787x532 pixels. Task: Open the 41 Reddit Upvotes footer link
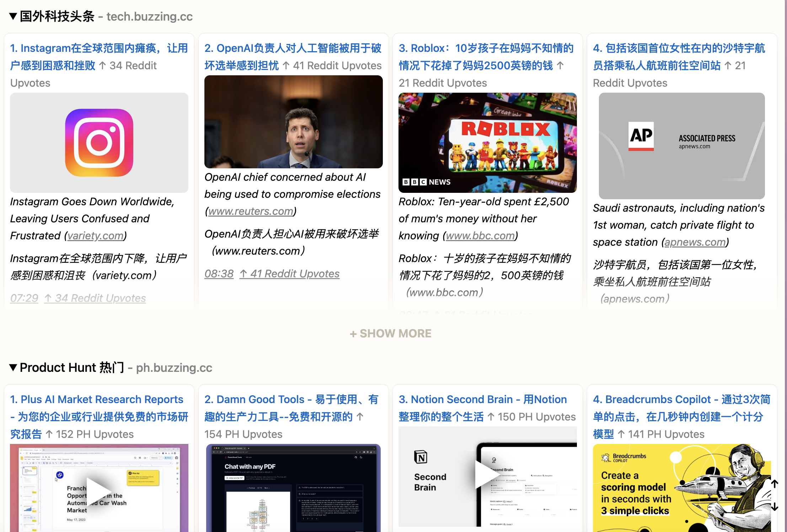tap(289, 273)
